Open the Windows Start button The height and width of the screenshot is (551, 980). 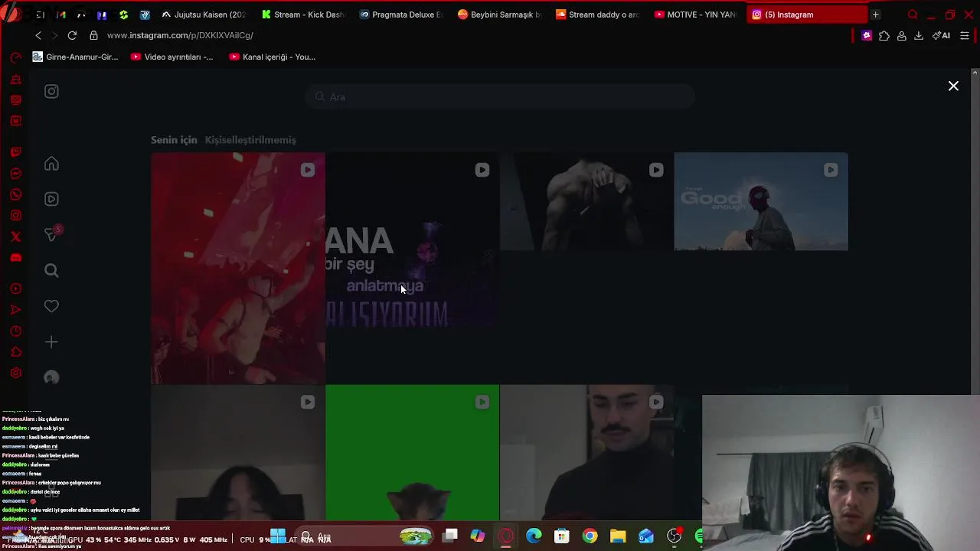point(277,536)
